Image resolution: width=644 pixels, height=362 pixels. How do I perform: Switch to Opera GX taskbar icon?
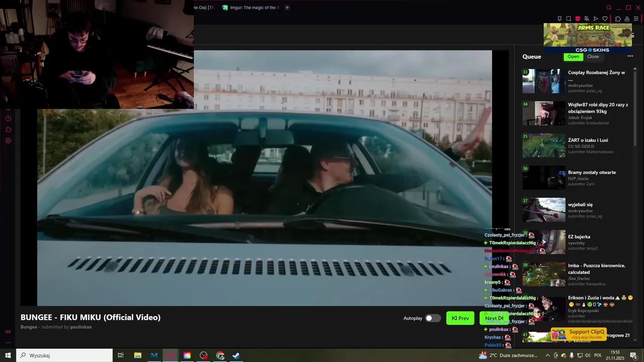(x=171, y=355)
